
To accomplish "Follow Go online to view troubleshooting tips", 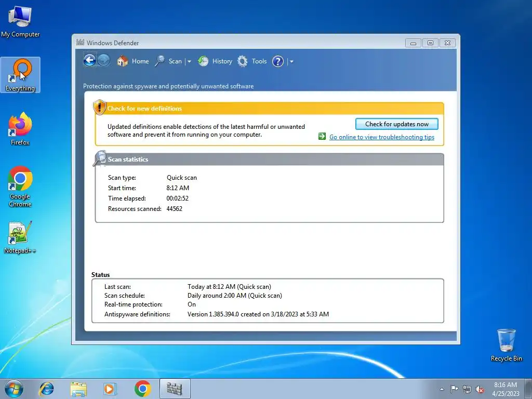I will (382, 137).
